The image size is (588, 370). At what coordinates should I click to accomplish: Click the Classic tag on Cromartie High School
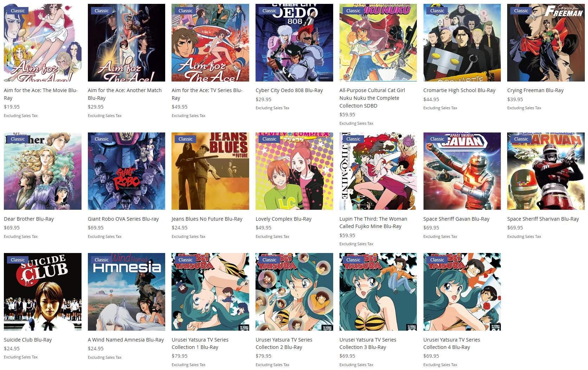coord(437,11)
